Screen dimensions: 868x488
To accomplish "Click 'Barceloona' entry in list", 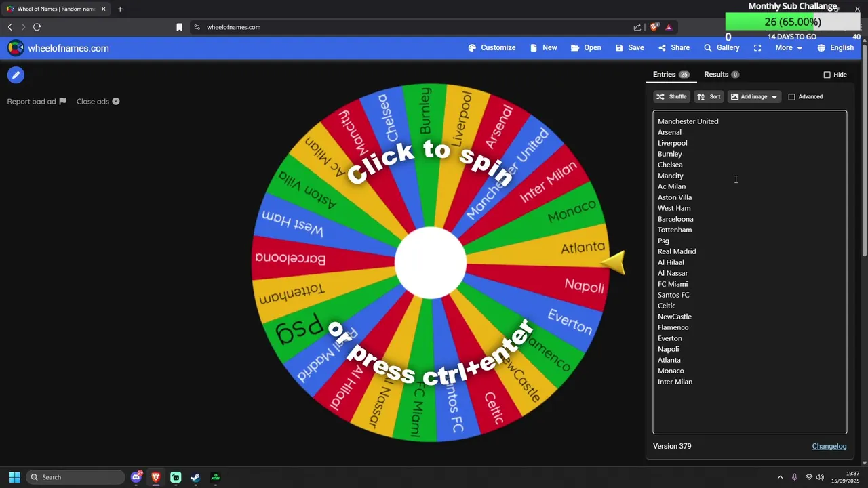I will point(675,219).
